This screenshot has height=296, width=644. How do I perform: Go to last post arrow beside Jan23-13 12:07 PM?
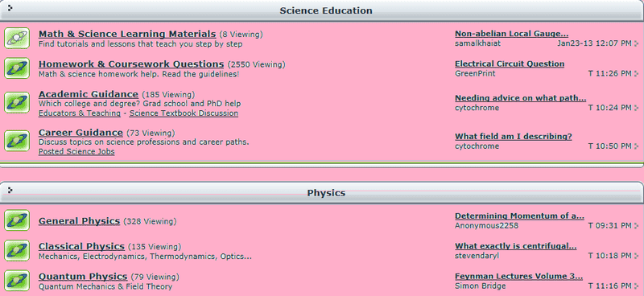point(636,43)
